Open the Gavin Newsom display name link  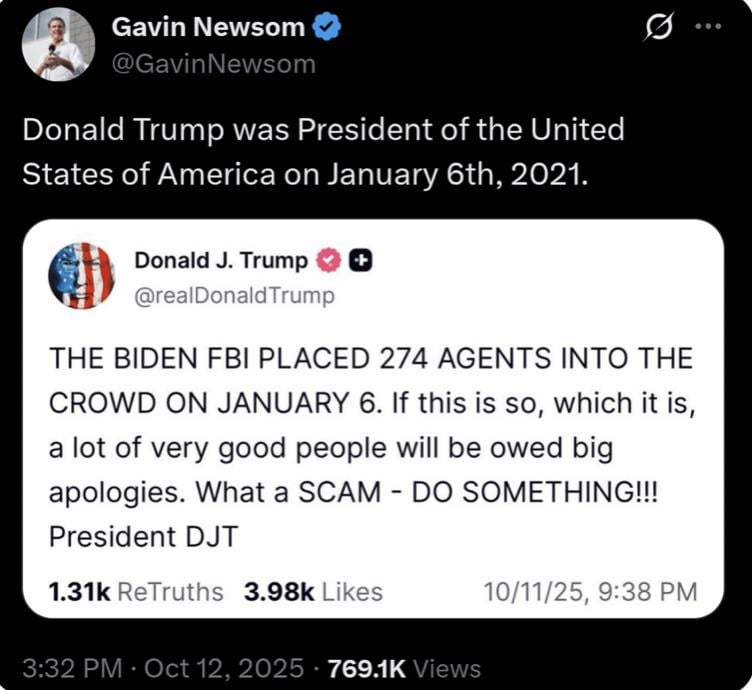(208, 27)
